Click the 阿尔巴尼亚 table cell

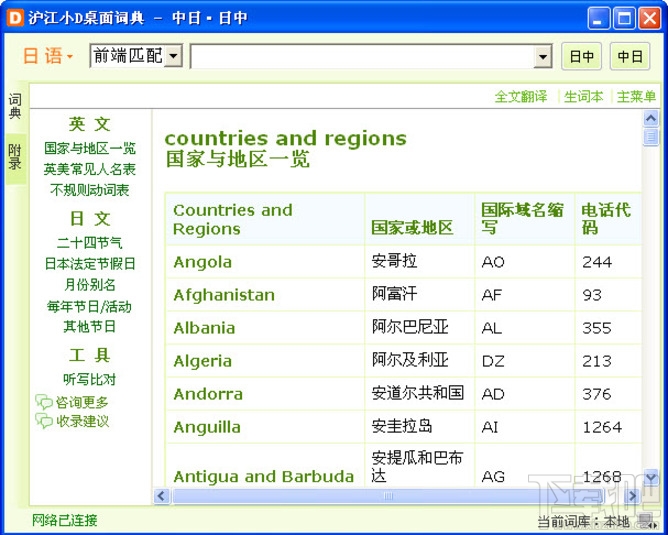[x=410, y=327]
